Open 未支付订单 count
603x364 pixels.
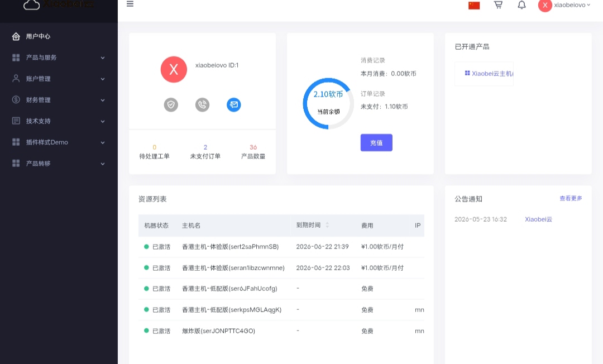205,152
